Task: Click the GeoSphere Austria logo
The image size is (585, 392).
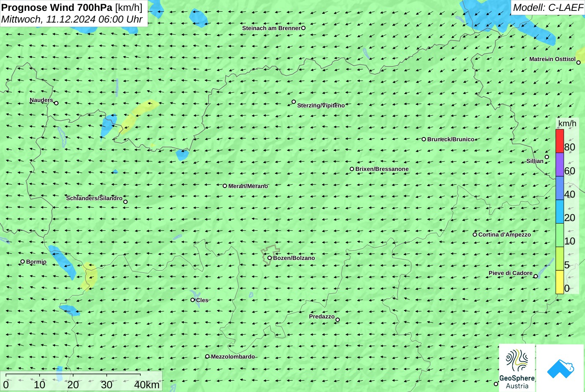Action: [x=517, y=368]
